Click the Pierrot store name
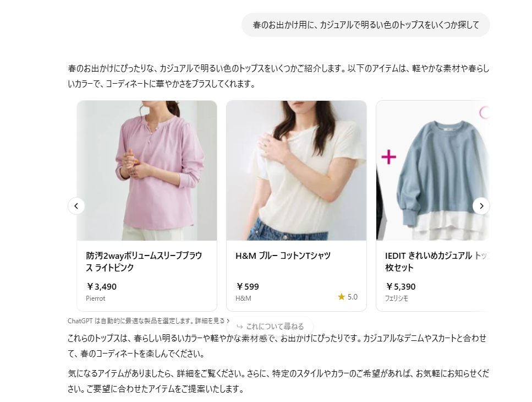The width and height of the screenshot is (532, 402). tap(96, 298)
